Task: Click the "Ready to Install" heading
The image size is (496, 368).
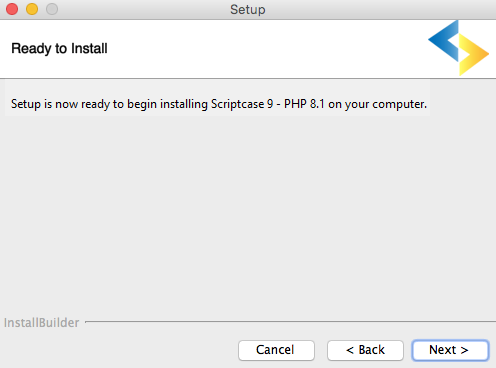Action: [x=59, y=49]
